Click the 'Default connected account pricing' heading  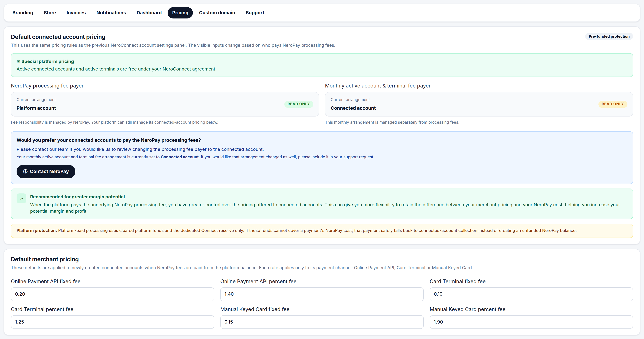click(x=58, y=37)
